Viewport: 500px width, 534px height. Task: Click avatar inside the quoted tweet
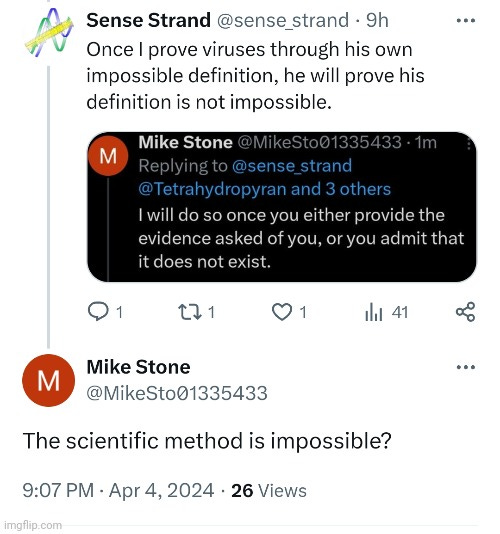pyautogui.click(x=108, y=156)
